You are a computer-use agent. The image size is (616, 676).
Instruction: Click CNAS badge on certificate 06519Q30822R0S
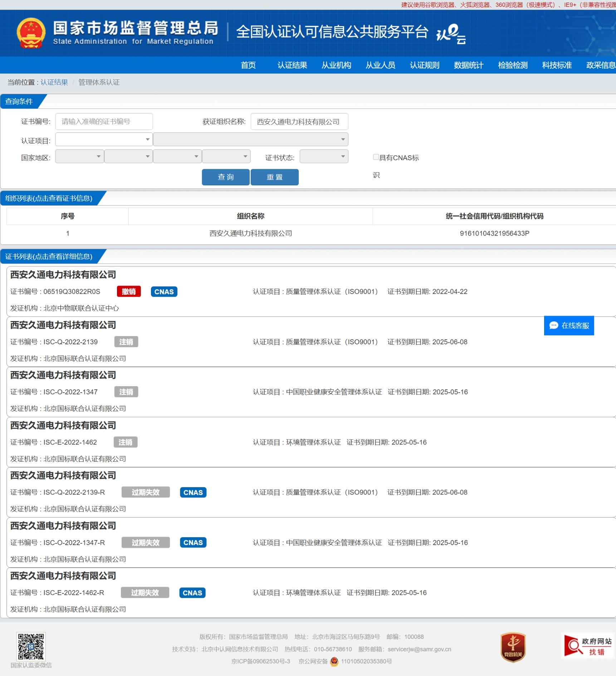point(164,292)
